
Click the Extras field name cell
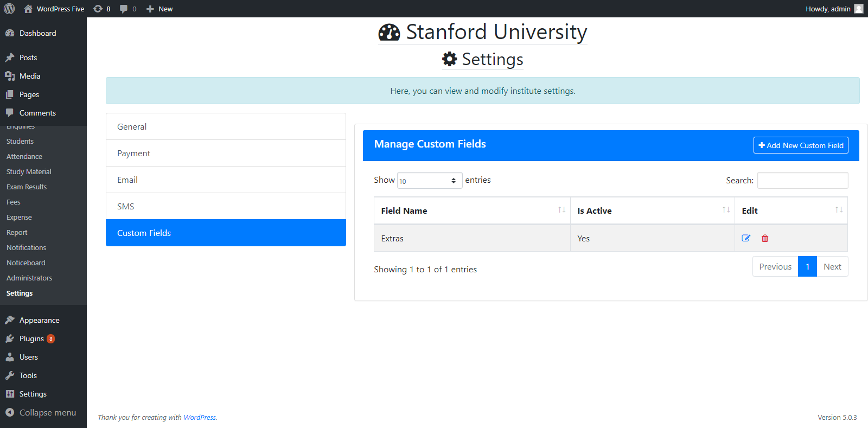click(472, 238)
